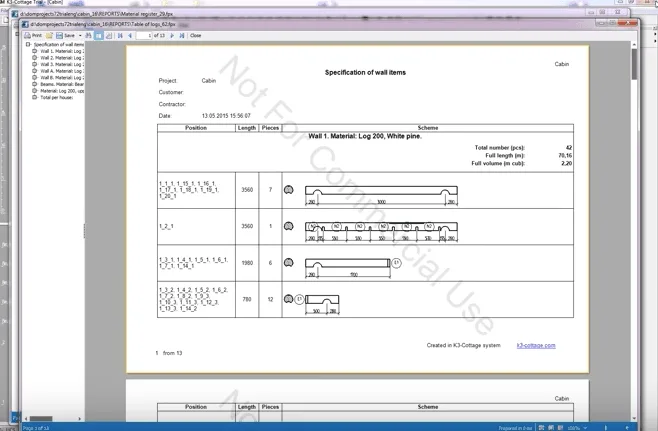Click the binoculars find icon
The width and height of the screenshot is (658, 431).
point(89,36)
